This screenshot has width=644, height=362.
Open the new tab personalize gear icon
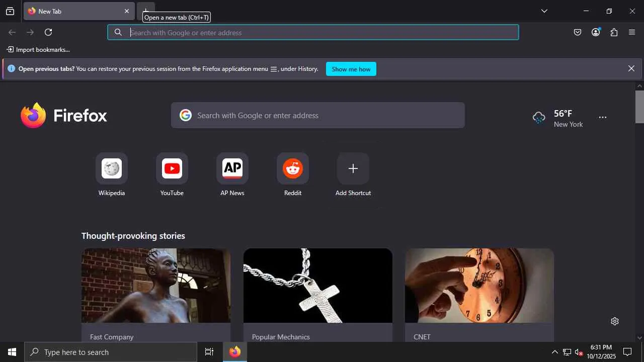(615, 321)
